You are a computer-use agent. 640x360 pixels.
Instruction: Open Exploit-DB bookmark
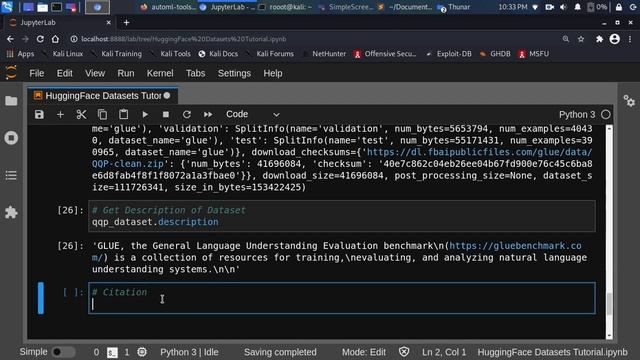pos(449,54)
